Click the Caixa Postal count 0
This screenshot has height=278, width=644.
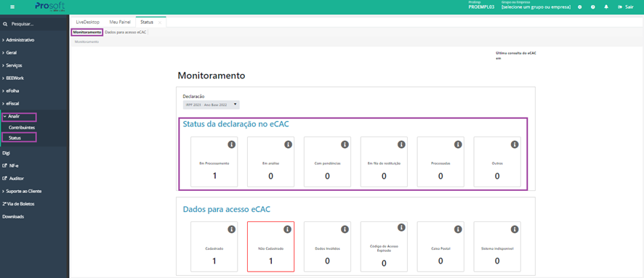[440, 261]
